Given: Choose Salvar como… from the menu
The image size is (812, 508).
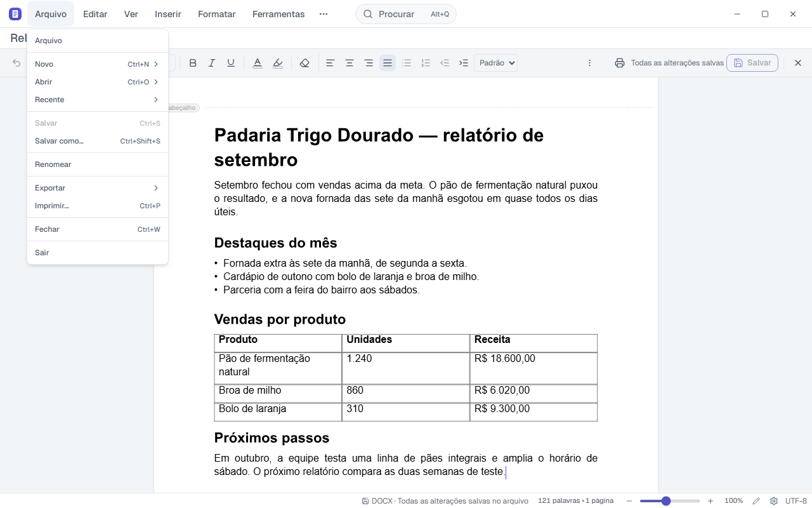Looking at the screenshot, I should pos(97,141).
